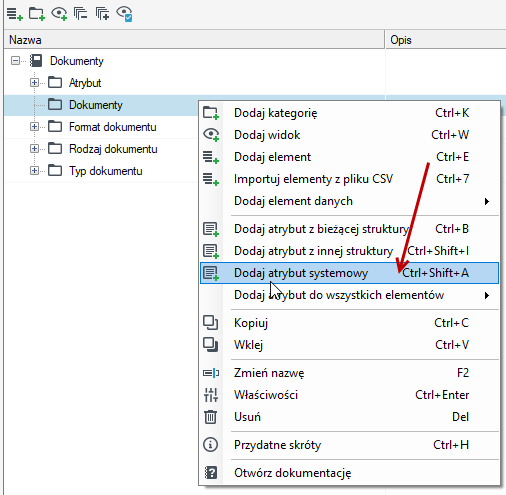Choose Dodaj kategorię from the context menu
Viewport: 506px width, 495px height.
tap(349, 113)
